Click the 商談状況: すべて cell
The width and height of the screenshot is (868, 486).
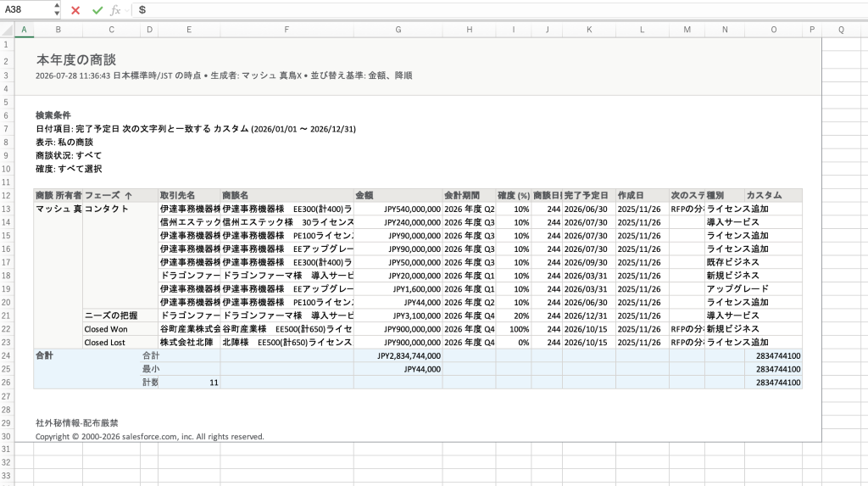pyautogui.click(x=69, y=155)
